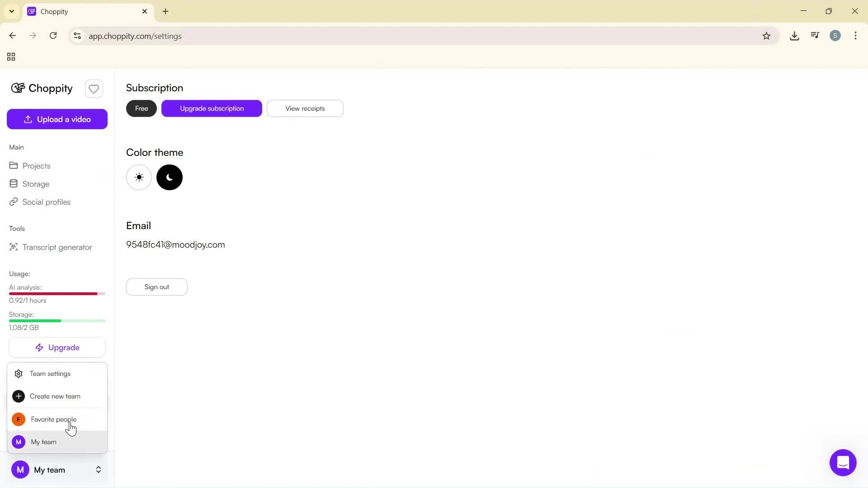Click the heart icon beside the Choppity logo
Screen dimensions: 868x488
coord(94,89)
